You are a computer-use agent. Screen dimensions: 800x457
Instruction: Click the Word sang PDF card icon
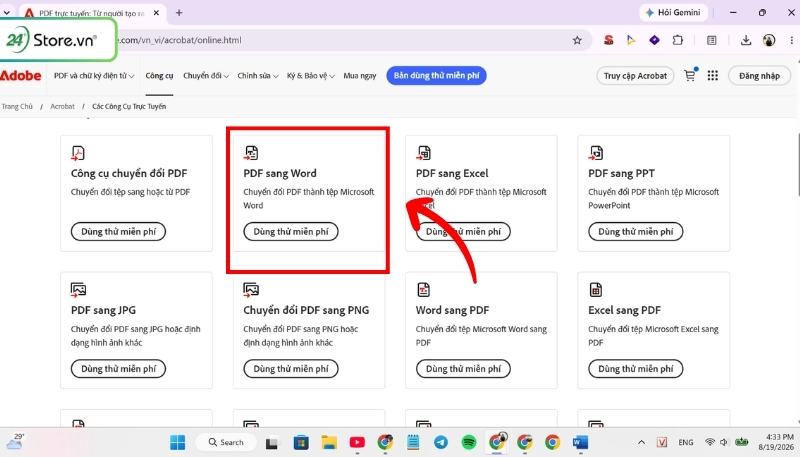tap(423, 290)
